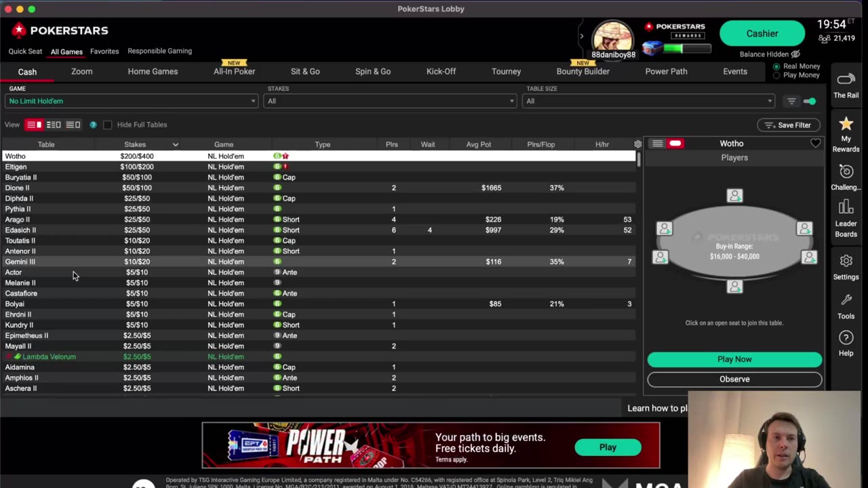Select Play Money radio button
The width and height of the screenshot is (868, 488).
pos(776,75)
